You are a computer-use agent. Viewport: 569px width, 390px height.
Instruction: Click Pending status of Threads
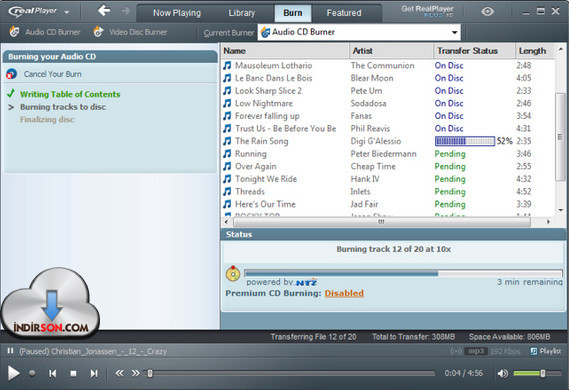450,192
